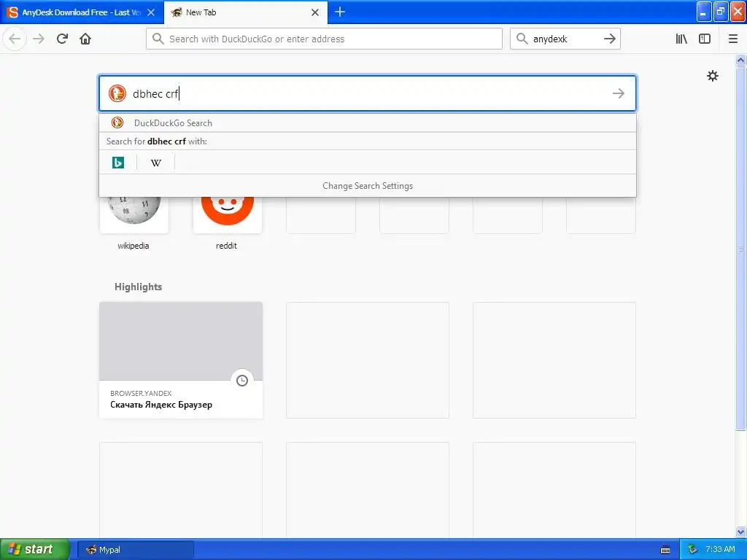Screen dimensions: 747x560
Task: Open the Скачать Яндекс Браузер highlight card
Action: (x=181, y=360)
